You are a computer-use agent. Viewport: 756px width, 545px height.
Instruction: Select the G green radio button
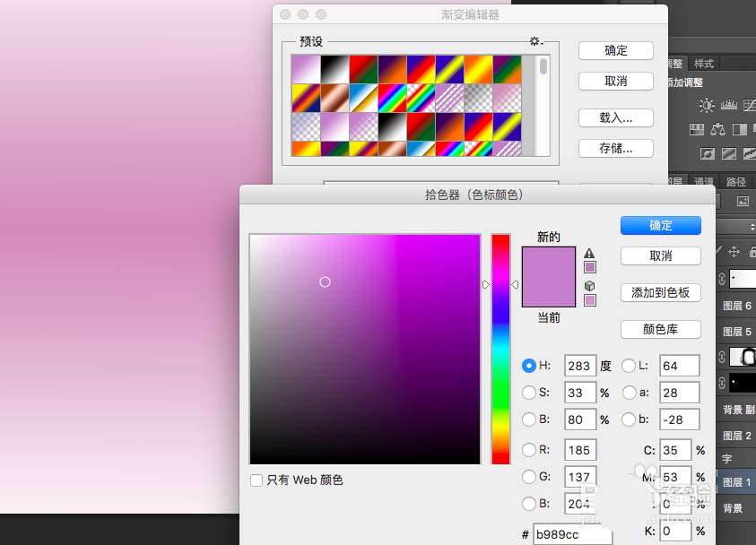pyautogui.click(x=529, y=477)
